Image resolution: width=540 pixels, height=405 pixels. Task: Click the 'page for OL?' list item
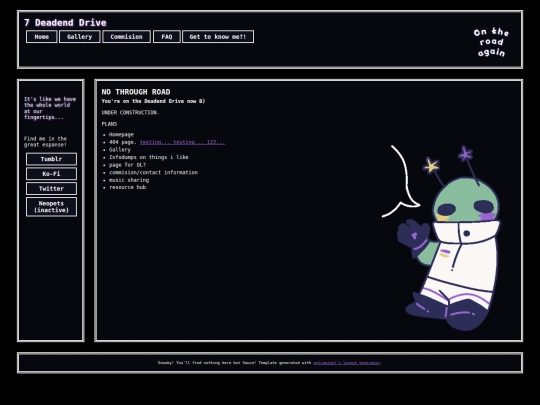(x=127, y=165)
